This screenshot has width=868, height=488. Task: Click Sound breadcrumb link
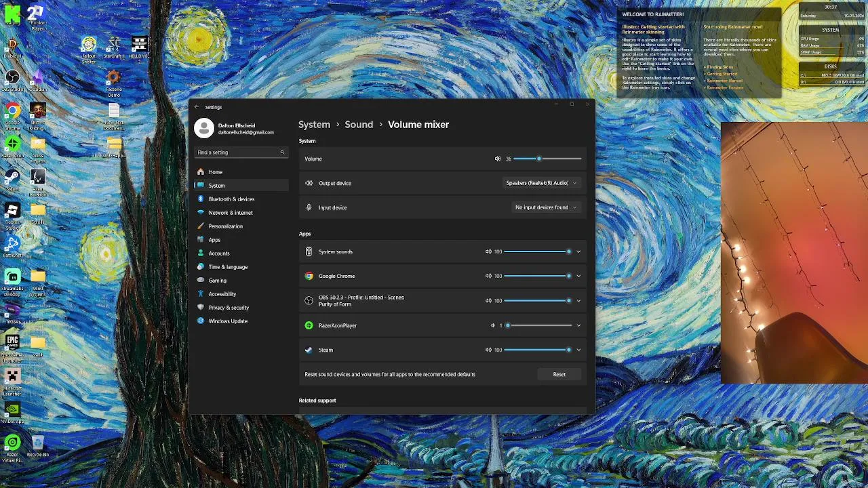tap(359, 125)
